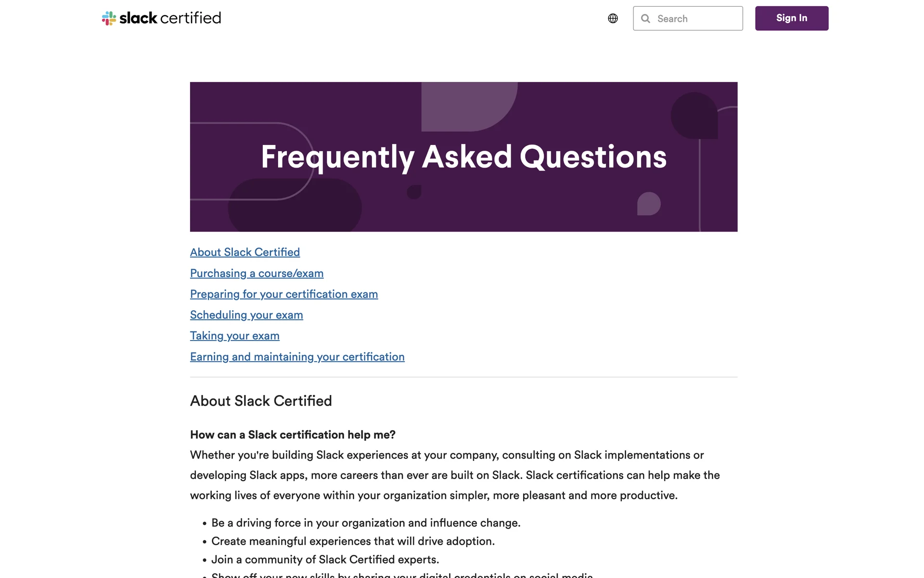
Task: Click the "Join a community" bullet
Action: [325, 560]
